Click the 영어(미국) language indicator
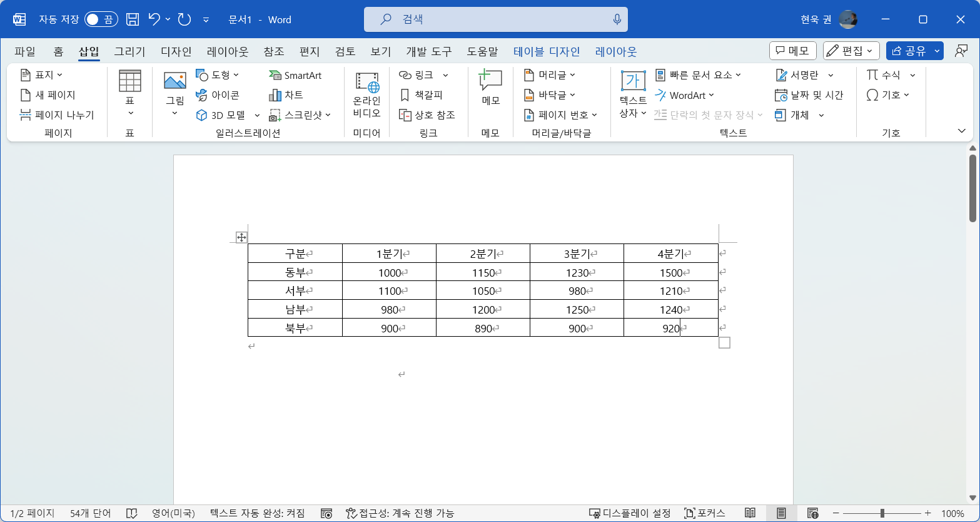 (173, 513)
